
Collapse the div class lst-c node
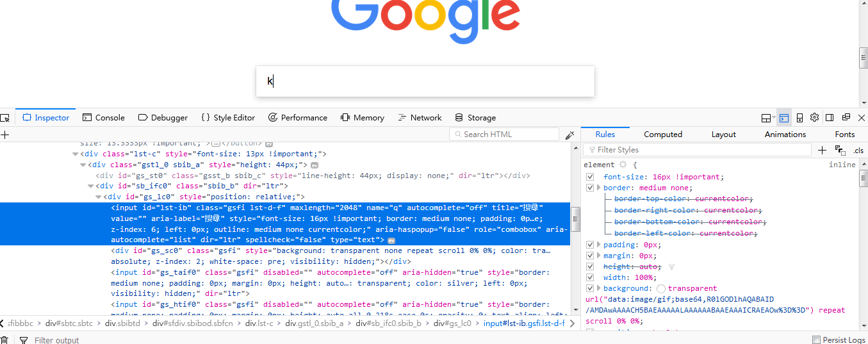pyautogui.click(x=76, y=154)
